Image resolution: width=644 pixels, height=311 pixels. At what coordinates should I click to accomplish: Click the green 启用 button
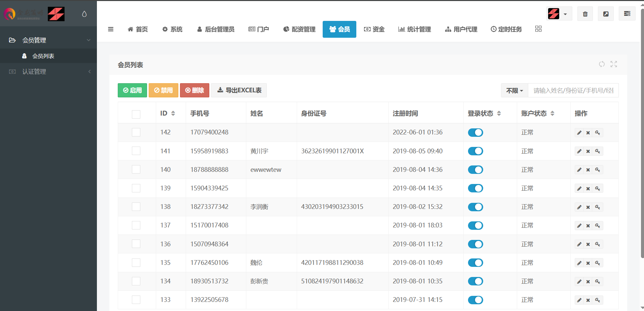point(132,90)
